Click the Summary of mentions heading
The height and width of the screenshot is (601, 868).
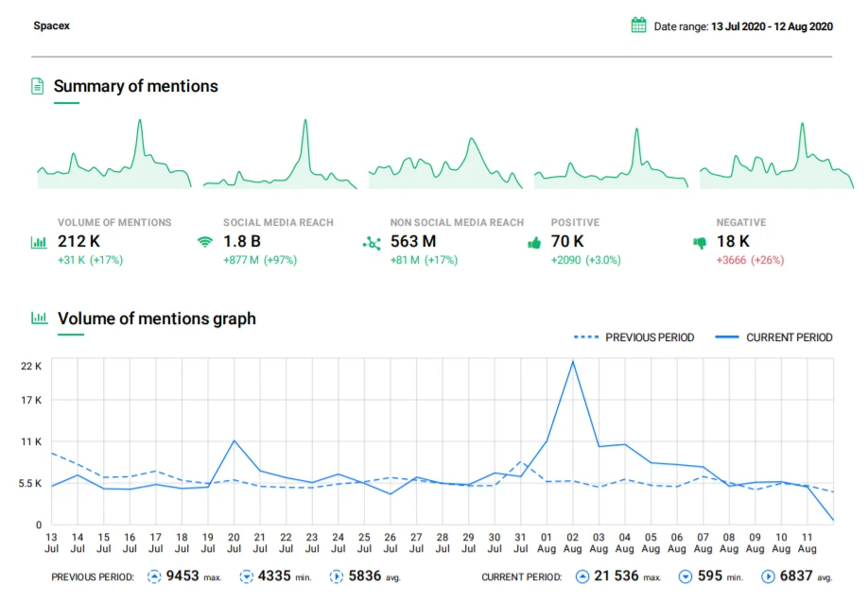[x=135, y=86]
